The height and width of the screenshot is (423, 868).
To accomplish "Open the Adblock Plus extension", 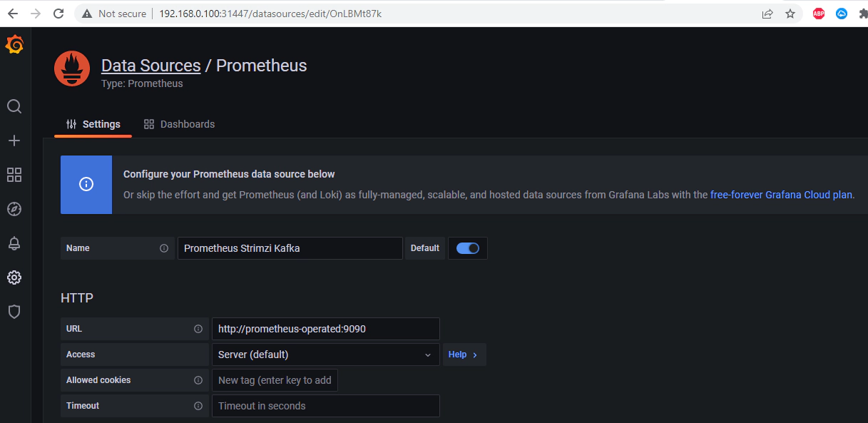I will [x=819, y=14].
